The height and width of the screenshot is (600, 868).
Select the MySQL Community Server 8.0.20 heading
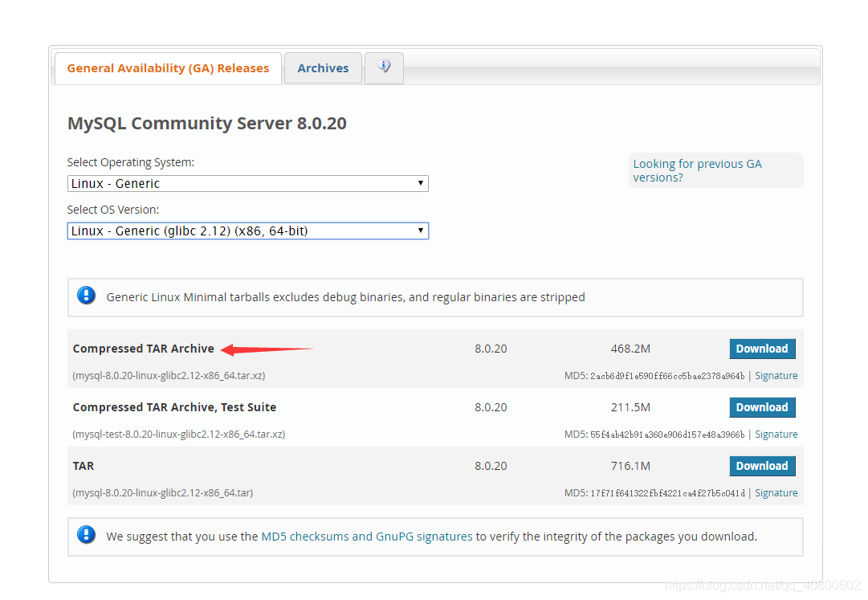(x=207, y=123)
